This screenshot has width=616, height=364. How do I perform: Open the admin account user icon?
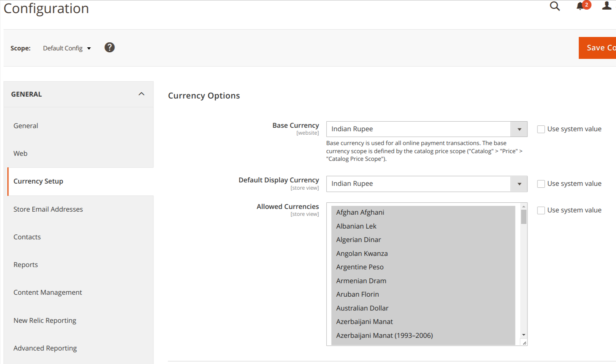tap(606, 6)
